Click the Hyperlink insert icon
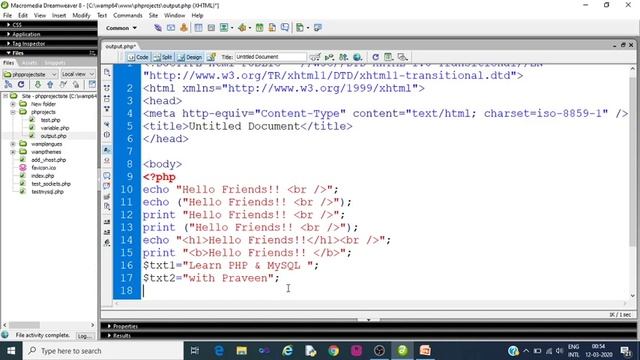Viewport: 640px width, 360px height. coord(158,28)
